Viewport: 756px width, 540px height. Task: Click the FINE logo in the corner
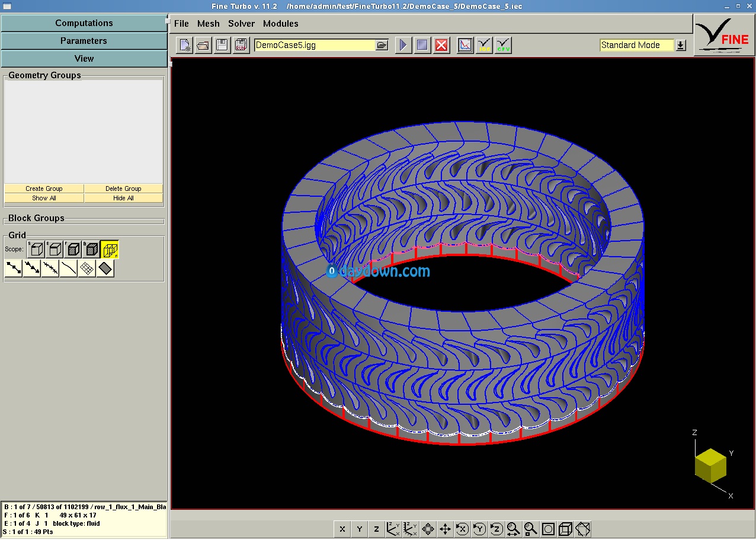[724, 36]
